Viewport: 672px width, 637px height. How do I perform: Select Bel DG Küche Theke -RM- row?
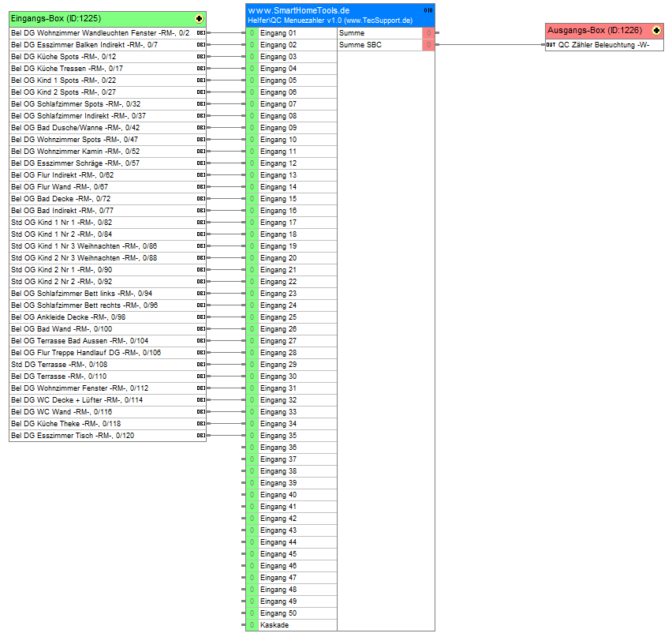click(107, 424)
